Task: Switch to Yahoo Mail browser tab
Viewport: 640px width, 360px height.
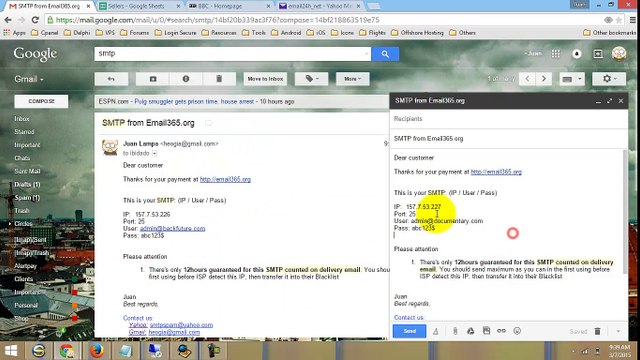Action: click(319, 6)
